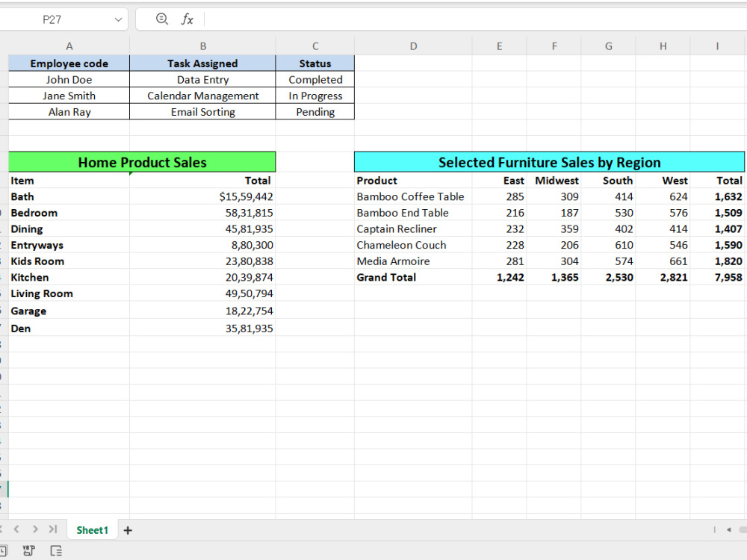Click the Employee code header cell

(69, 63)
